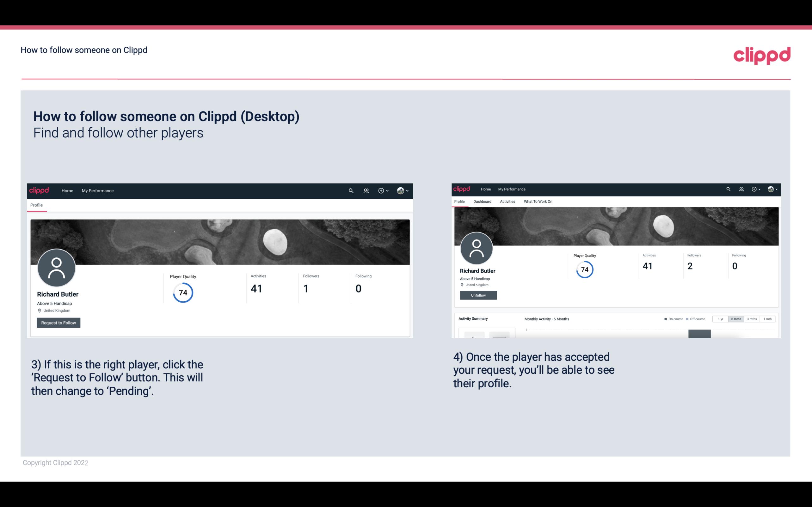Select the Home menu item
This screenshot has height=507, width=812.
[x=67, y=190]
